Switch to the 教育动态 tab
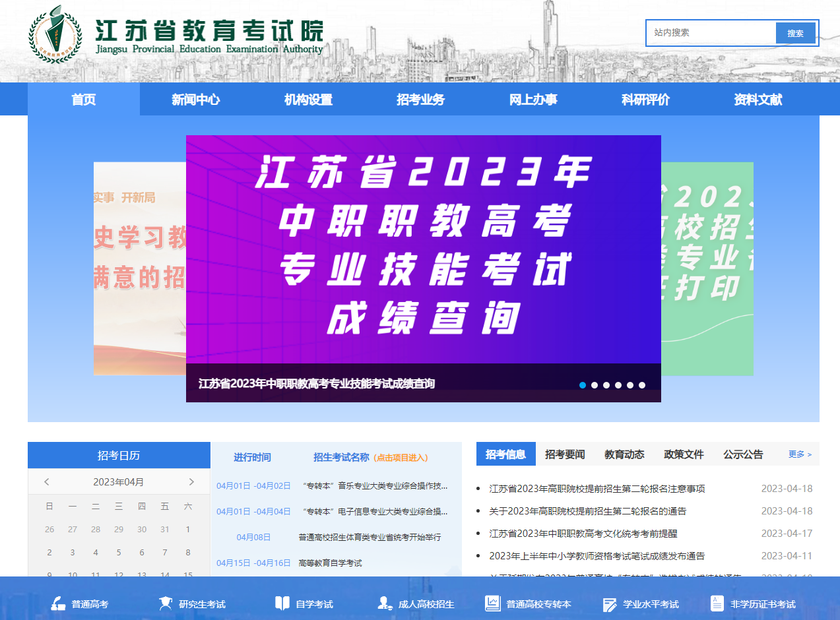 tap(624, 454)
